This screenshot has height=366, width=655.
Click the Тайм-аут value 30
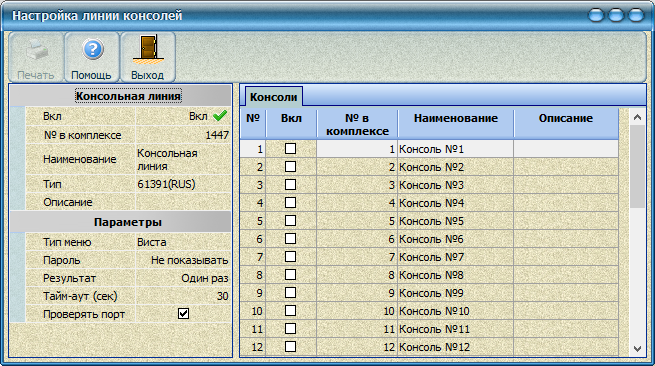point(183,296)
